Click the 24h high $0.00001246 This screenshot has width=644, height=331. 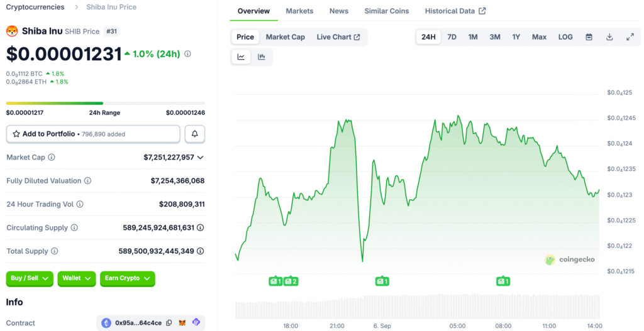coord(186,113)
